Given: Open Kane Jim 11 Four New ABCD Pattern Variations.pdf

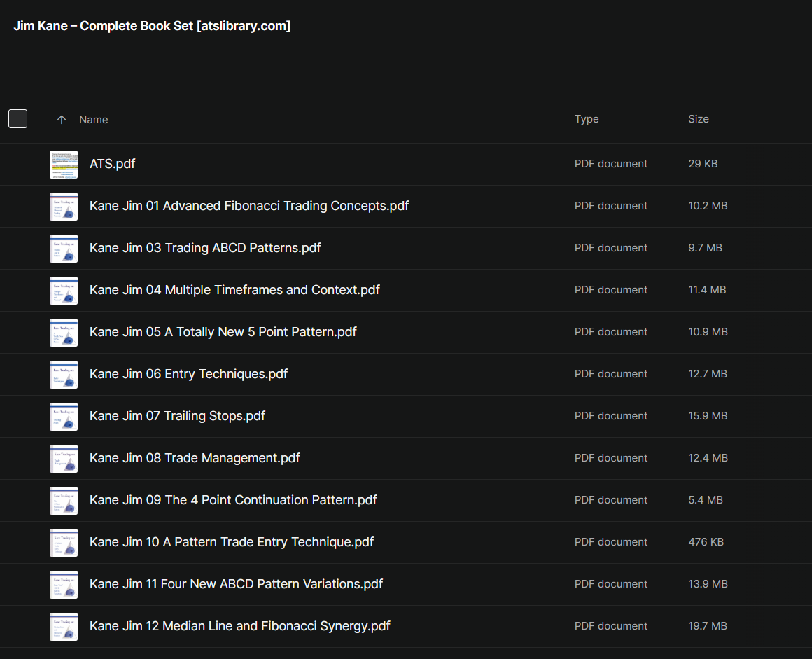Looking at the screenshot, I should click(236, 584).
